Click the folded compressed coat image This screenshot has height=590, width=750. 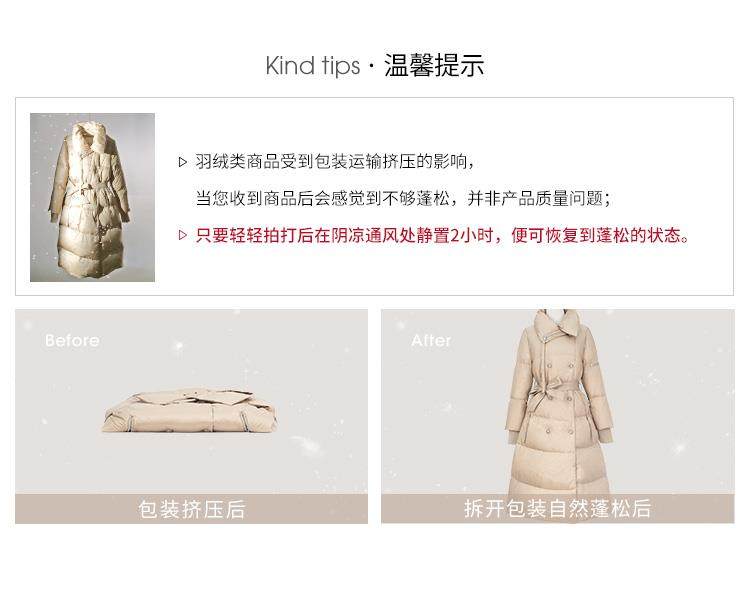click(x=190, y=412)
